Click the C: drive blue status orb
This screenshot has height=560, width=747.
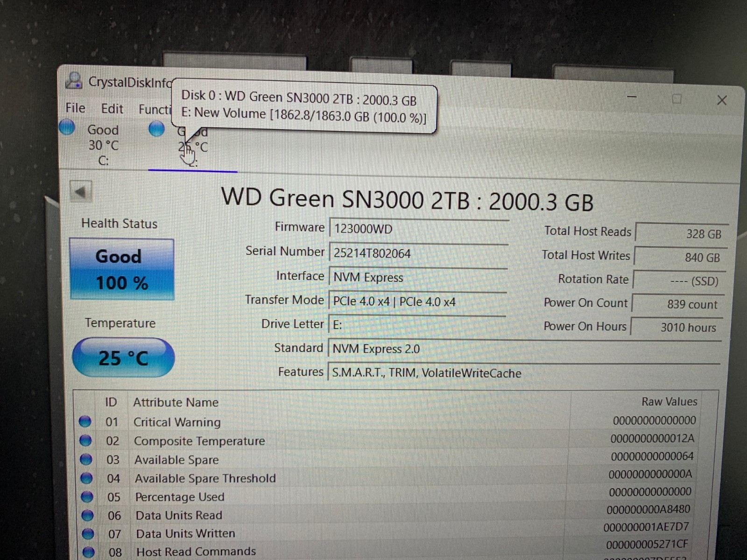point(67,127)
